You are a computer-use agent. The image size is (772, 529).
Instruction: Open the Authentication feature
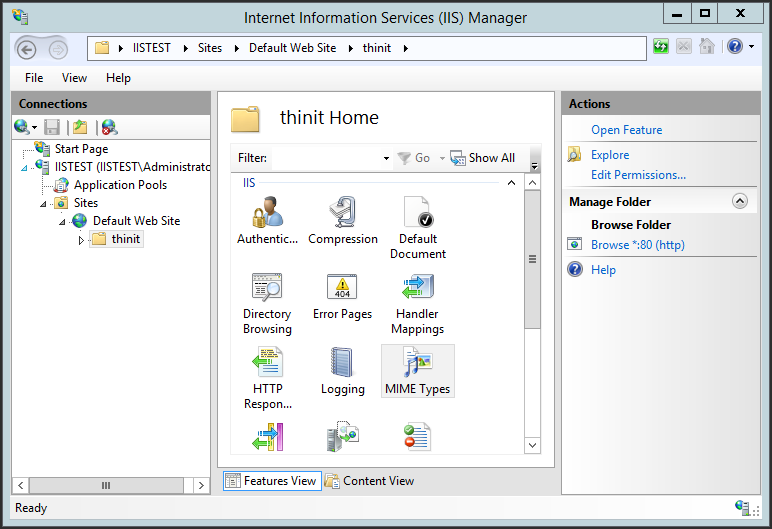click(267, 220)
